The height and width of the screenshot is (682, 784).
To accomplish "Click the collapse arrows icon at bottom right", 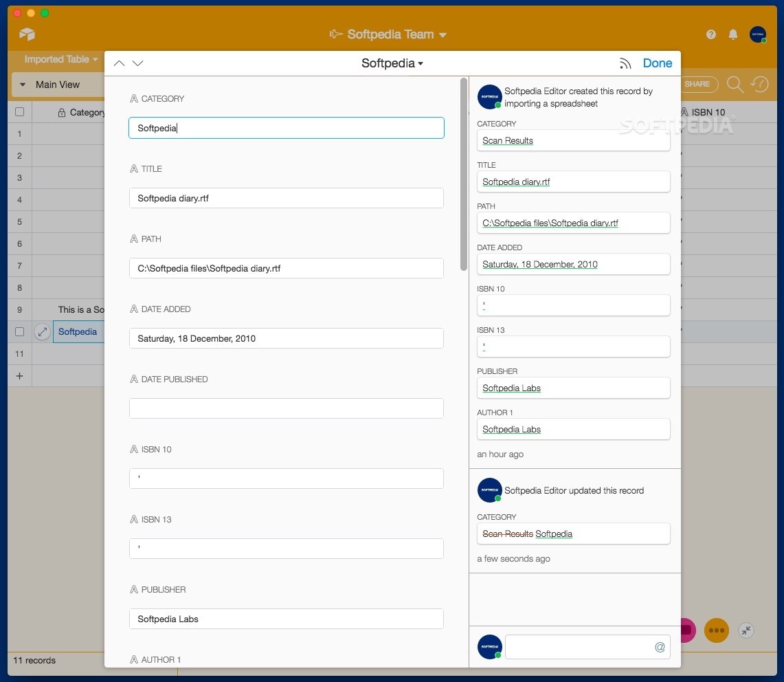I will tap(746, 630).
